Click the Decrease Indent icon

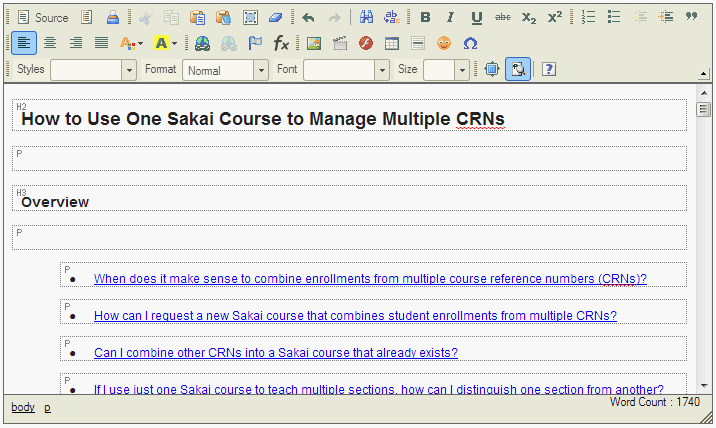click(x=640, y=18)
